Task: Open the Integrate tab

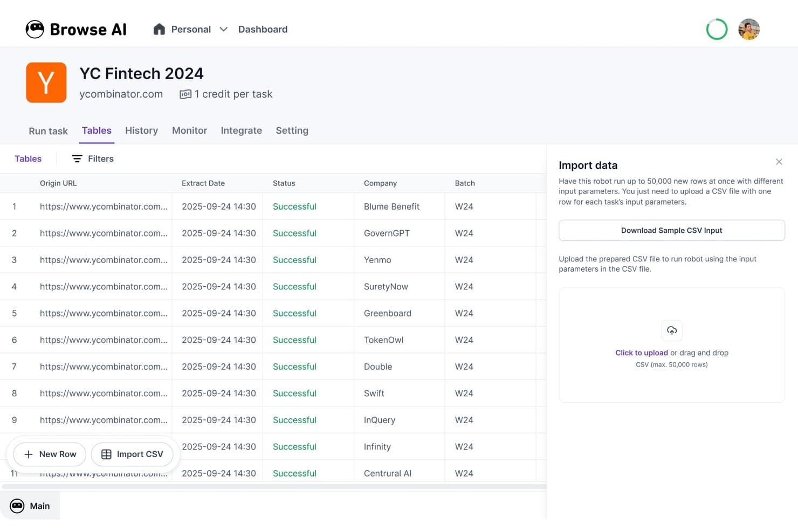Action: tap(241, 130)
